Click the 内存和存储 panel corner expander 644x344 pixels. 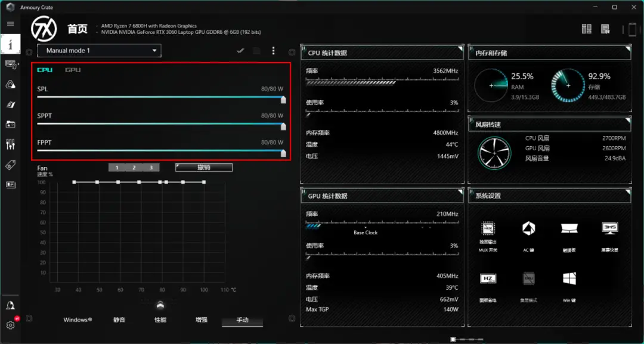coord(627,49)
